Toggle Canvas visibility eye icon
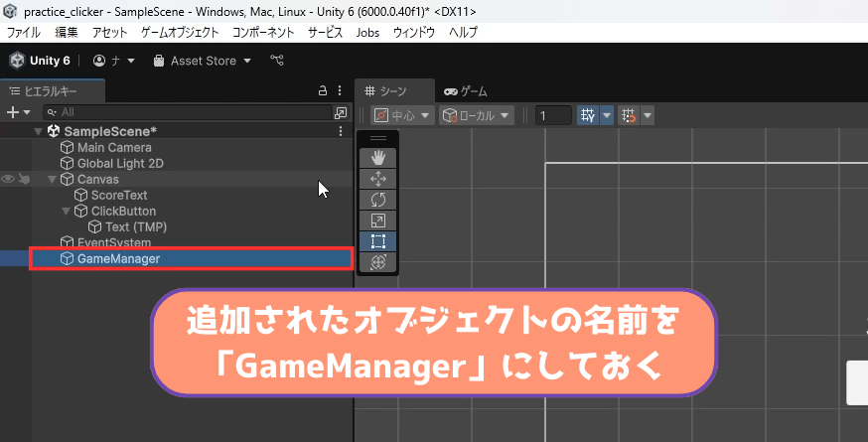Image resolution: width=868 pixels, height=442 pixels. [x=8, y=179]
